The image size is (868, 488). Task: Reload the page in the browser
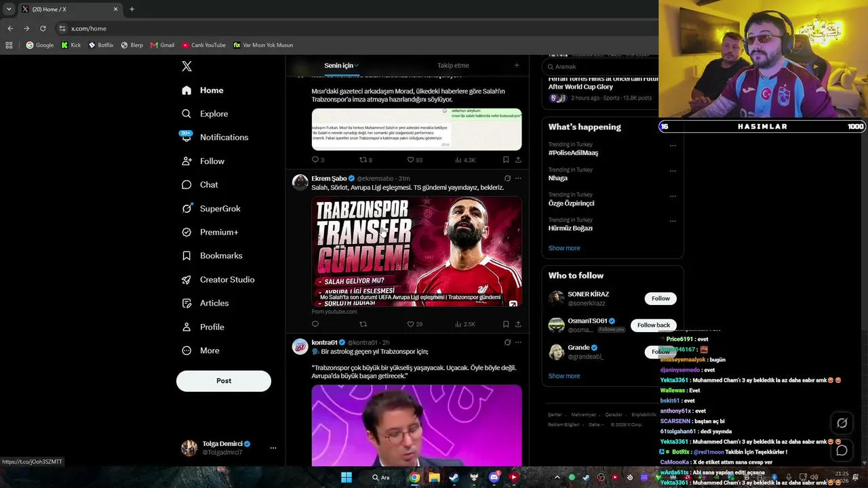tap(43, 28)
